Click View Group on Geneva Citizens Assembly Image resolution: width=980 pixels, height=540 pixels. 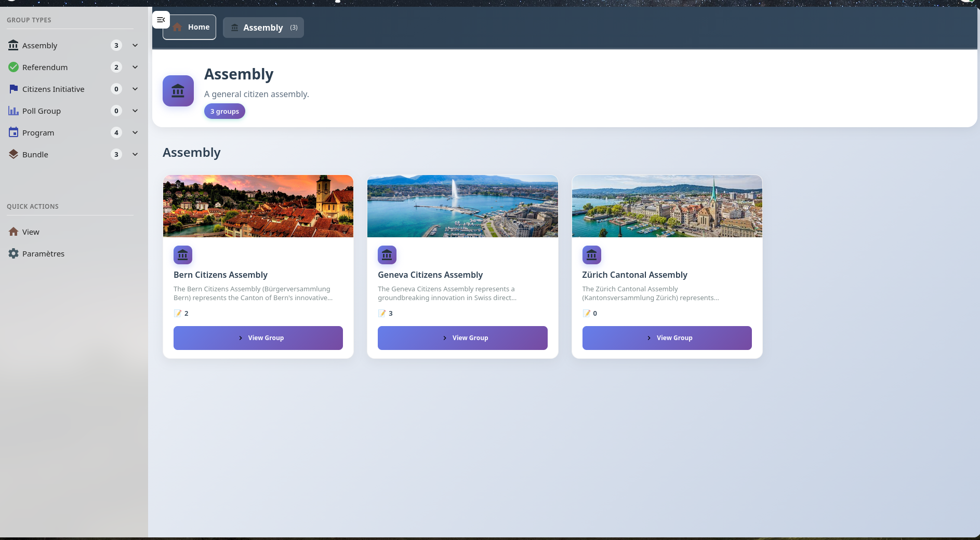click(462, 337)
